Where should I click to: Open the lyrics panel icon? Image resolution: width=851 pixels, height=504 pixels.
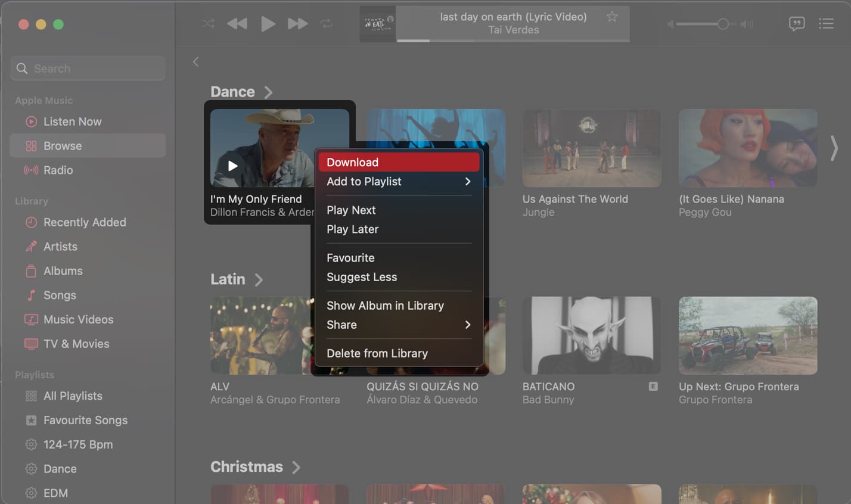(x=797, y=24)
